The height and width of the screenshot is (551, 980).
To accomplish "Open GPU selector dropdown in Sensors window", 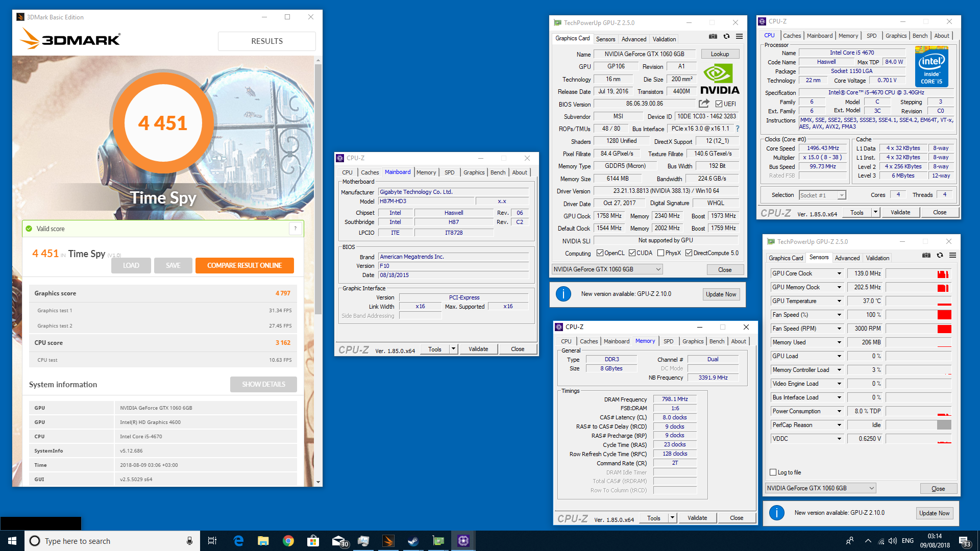I will click(821, 488).
